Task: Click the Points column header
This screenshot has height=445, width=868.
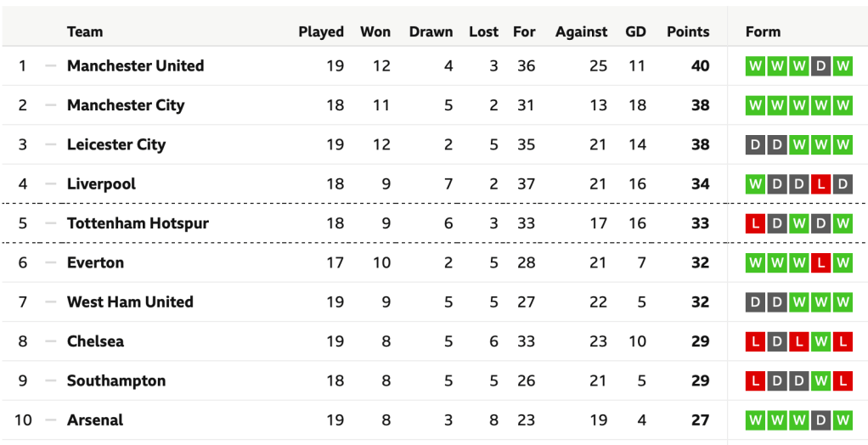Action: pyautogui.click(x=687, y=32)
